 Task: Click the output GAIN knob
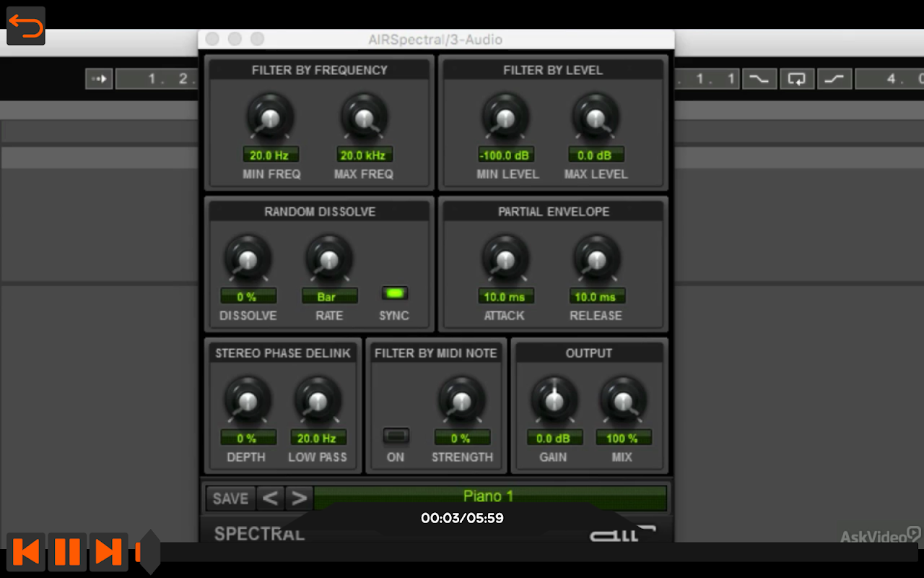coord(554,400)
